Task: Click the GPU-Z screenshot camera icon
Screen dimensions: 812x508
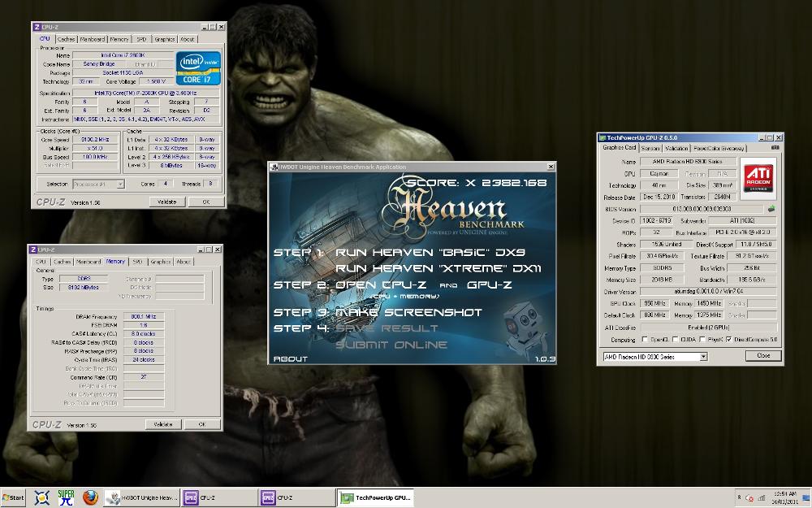Action: pos(775,148)
